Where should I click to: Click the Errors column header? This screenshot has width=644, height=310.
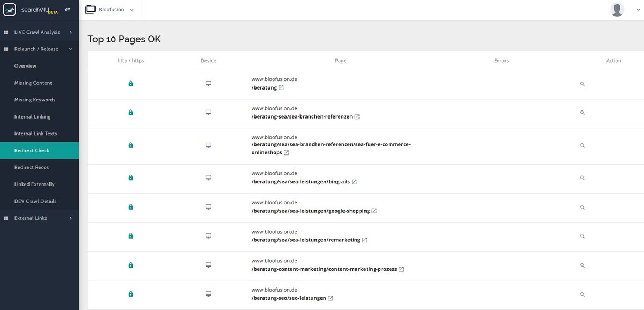(502, 61)
